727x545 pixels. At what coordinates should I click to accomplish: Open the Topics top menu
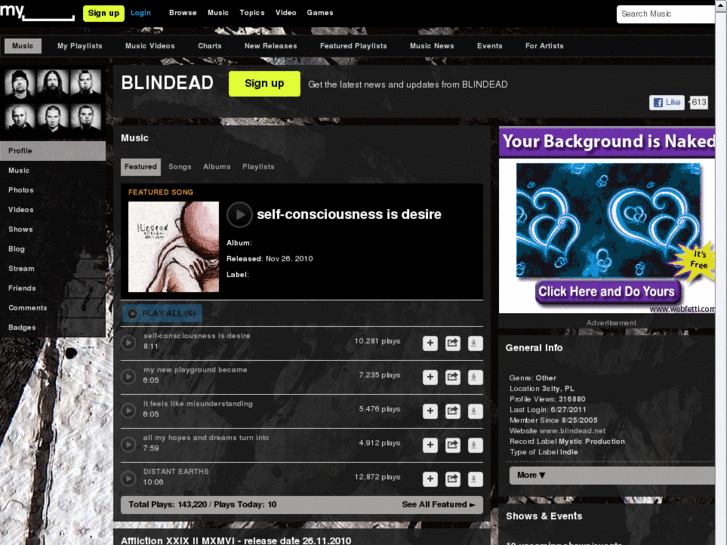click(x=252, y=13)
